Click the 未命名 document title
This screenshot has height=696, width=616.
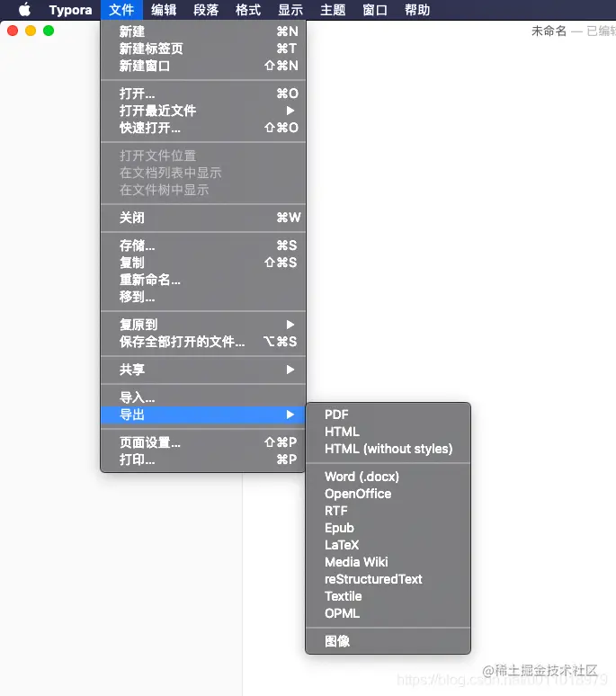(x=549, y=31)
